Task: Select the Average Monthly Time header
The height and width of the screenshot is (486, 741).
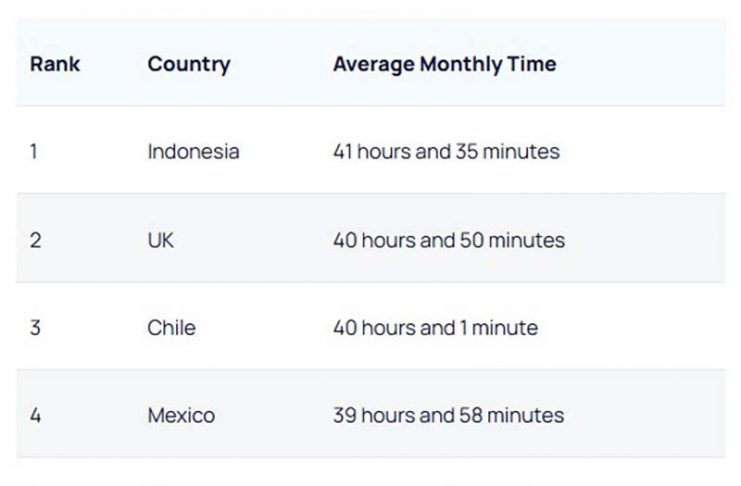Action: point(444,64)
